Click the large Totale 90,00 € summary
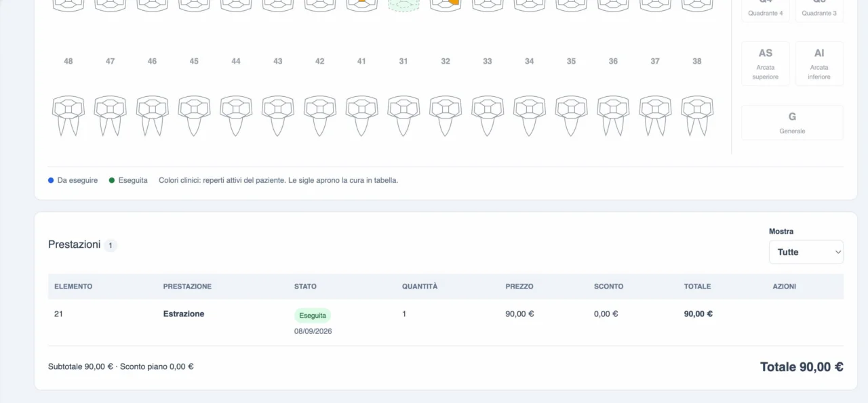The image size is (868, 403). coord(802,367)
